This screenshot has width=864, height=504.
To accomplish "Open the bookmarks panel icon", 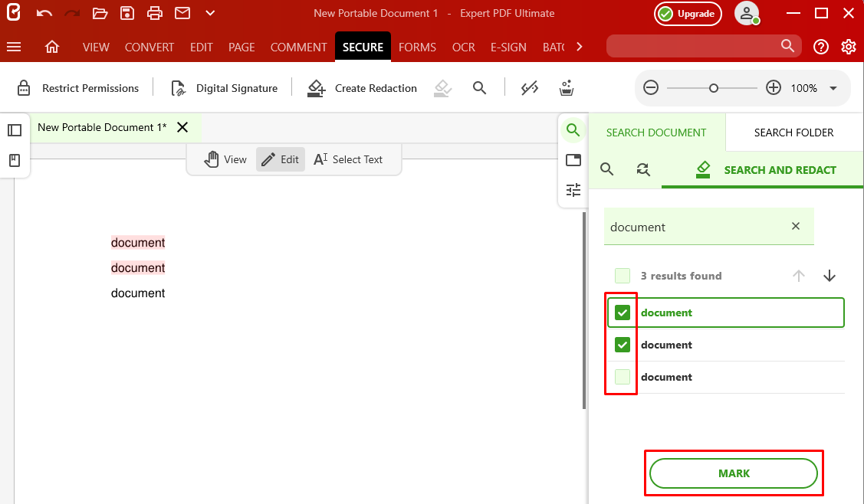I will click(x=15, y=160).
